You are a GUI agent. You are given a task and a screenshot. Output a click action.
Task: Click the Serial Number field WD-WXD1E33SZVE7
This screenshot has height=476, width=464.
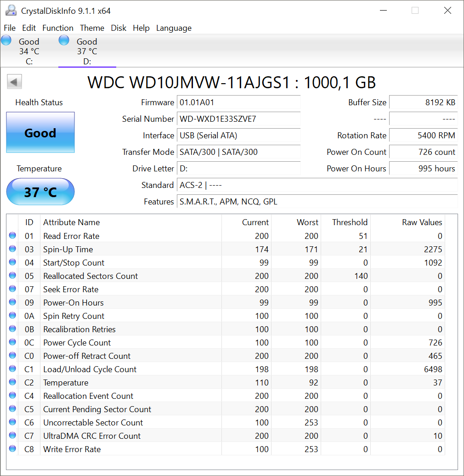[239, 119]
